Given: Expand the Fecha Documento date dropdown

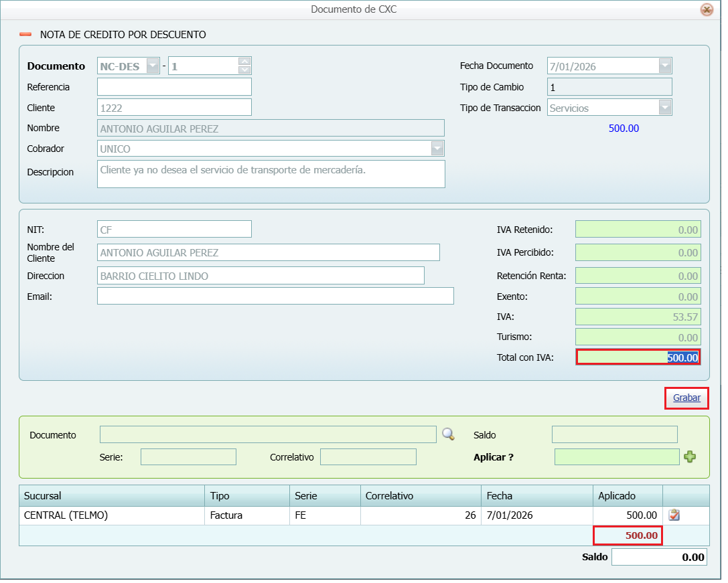Looking at the screenshot, I should point(664,66).
